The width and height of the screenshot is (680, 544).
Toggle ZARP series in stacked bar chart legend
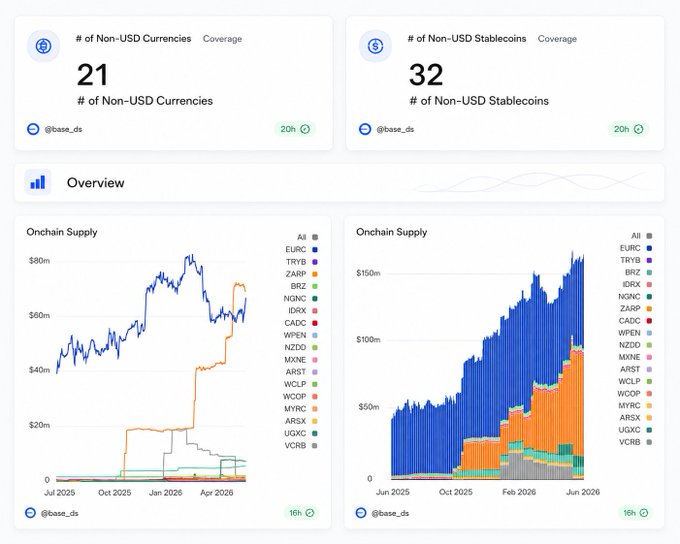[636, 308]
